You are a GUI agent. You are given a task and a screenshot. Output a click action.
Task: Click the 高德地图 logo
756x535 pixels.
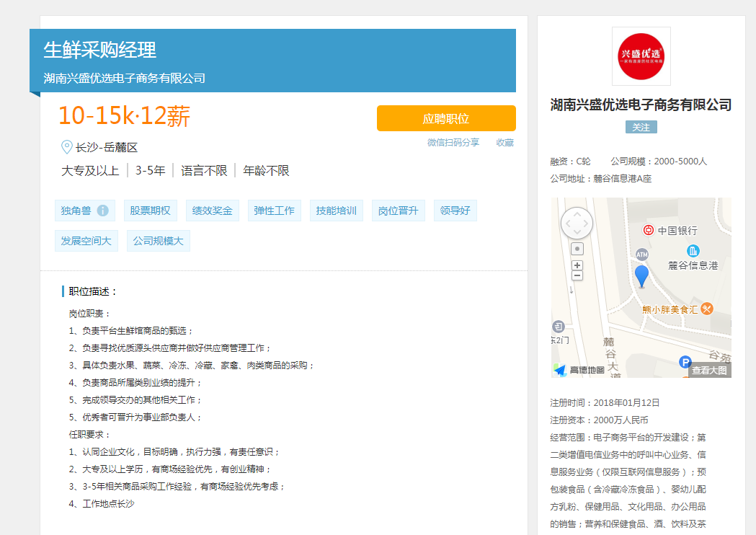(579, 370)
